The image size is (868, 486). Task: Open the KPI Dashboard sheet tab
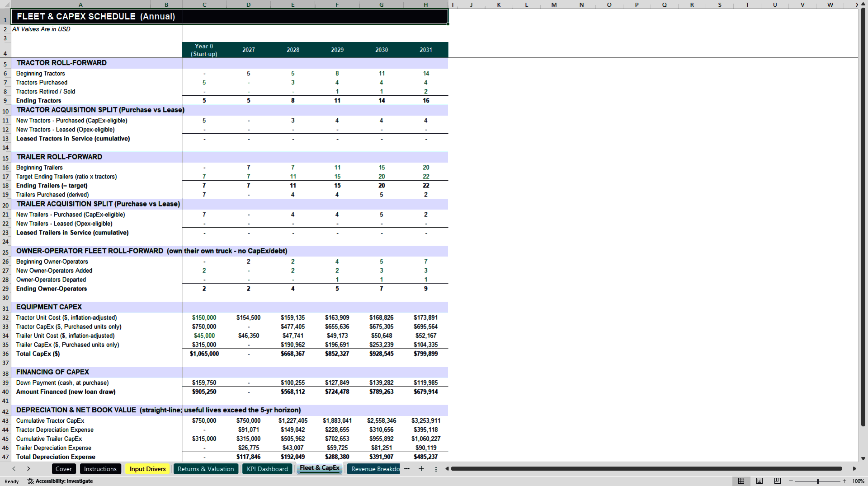coord(267,469)
